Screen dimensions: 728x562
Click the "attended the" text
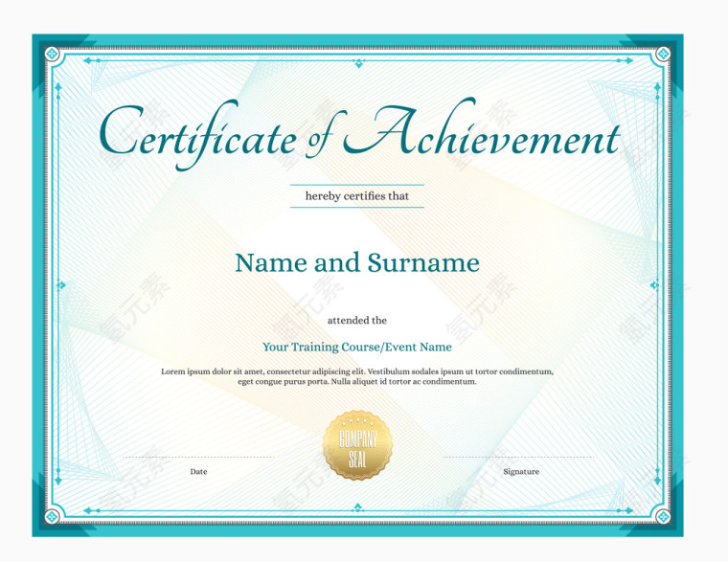click(x=357, y=321)
